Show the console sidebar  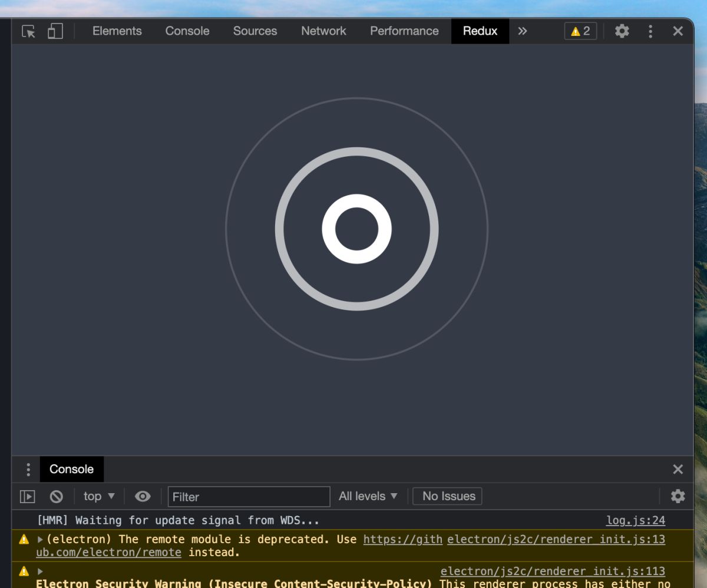tap(28, 497)
